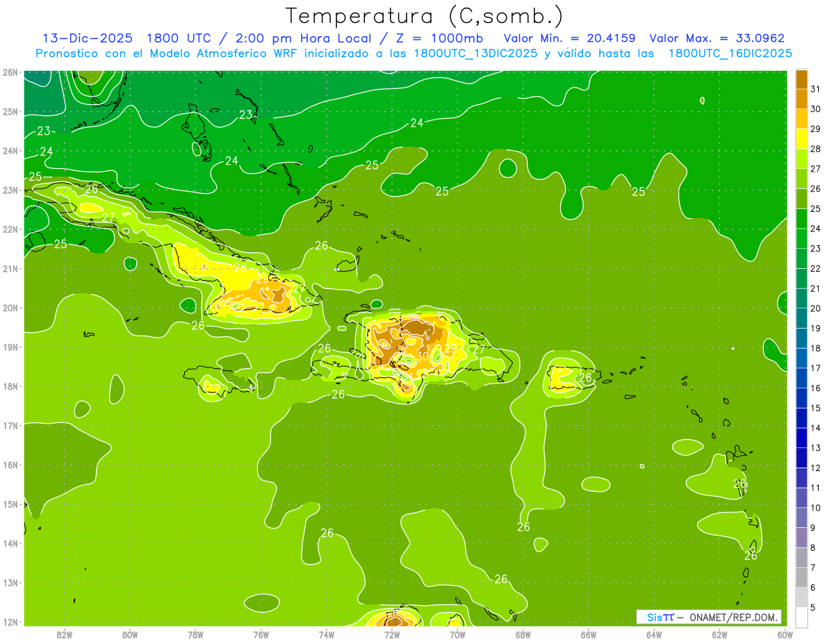Click the dark orange top band of color bar

pyautogui.click(x=801, y=79)
